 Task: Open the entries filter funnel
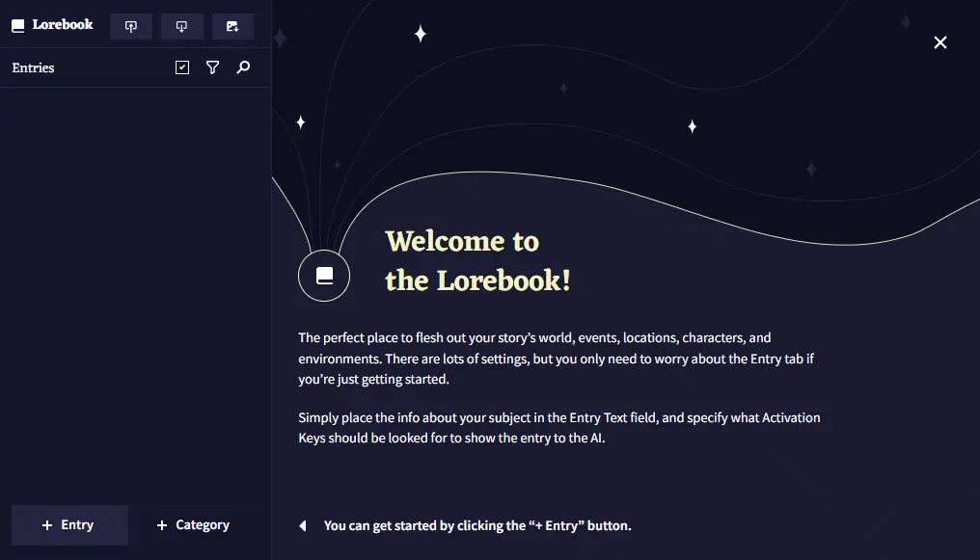(x=213, y=67)
